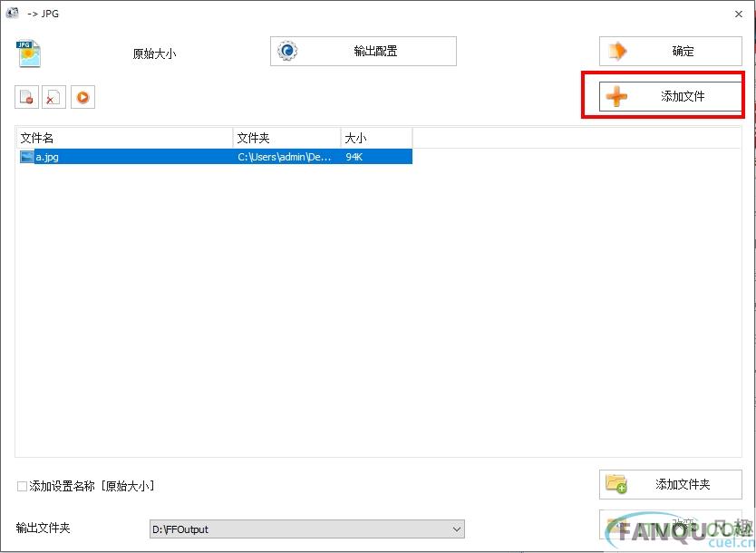Select a.jpg in the file list
Viewport: 756px width, 553px height.
pos(215,157)
